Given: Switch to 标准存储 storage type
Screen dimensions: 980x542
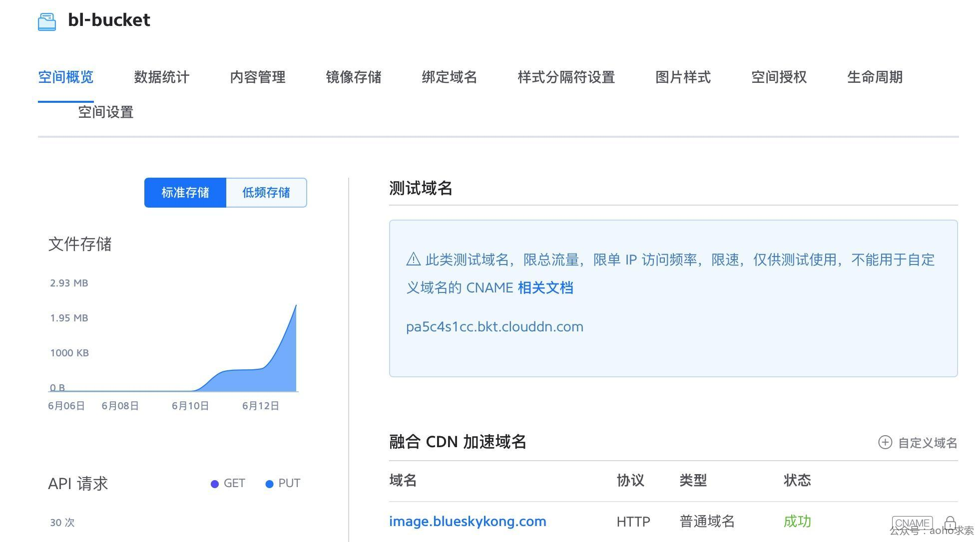Looking at the screenshot, I should (185, 193).
